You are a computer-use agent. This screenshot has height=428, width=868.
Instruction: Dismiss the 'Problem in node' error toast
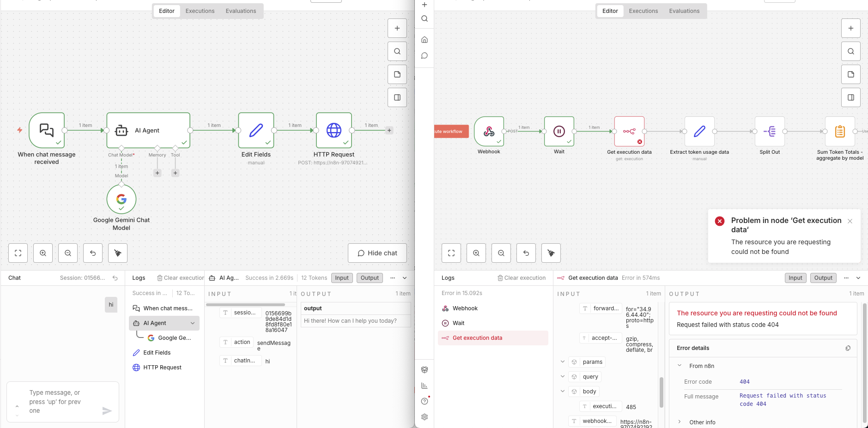[850, 221]
